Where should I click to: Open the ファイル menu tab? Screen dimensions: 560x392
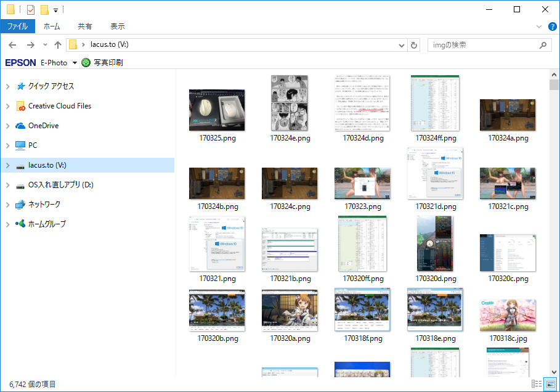click(17, 27)
